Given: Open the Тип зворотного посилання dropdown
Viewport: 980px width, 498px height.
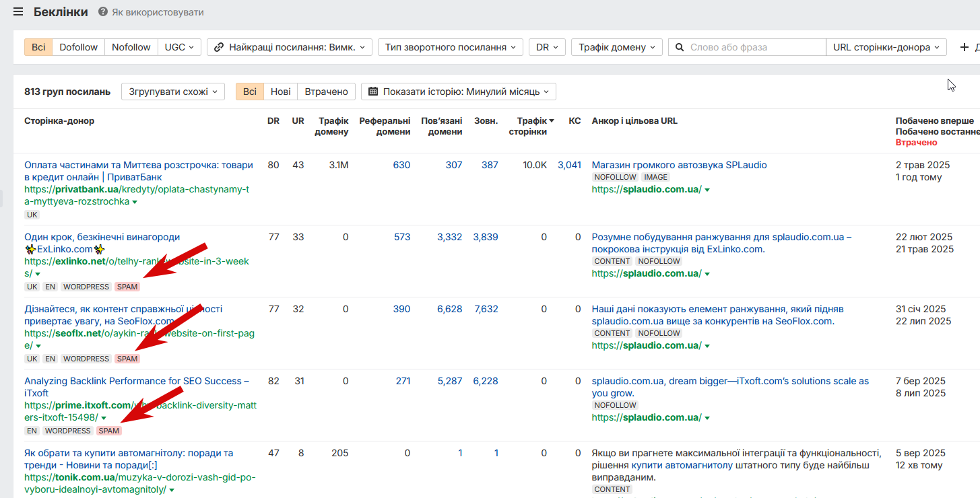Looking at the screenshot, I should pyautogui.click(x=450, y=47).
